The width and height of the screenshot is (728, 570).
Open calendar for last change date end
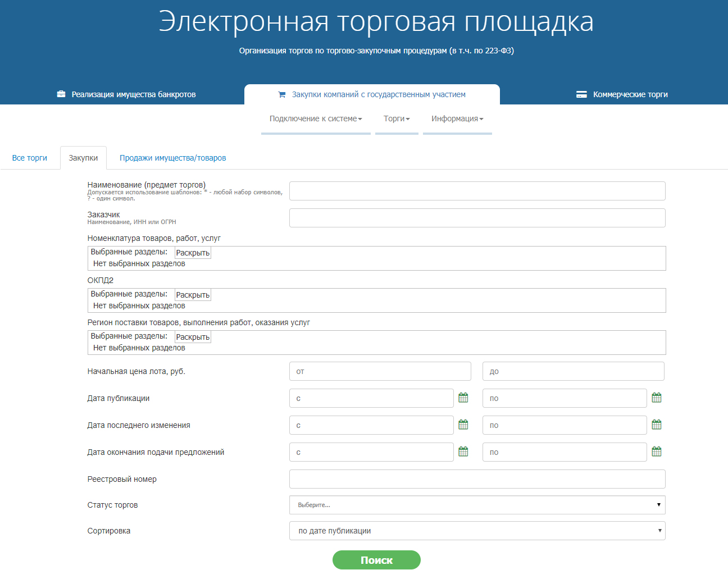tap(657, 425)
